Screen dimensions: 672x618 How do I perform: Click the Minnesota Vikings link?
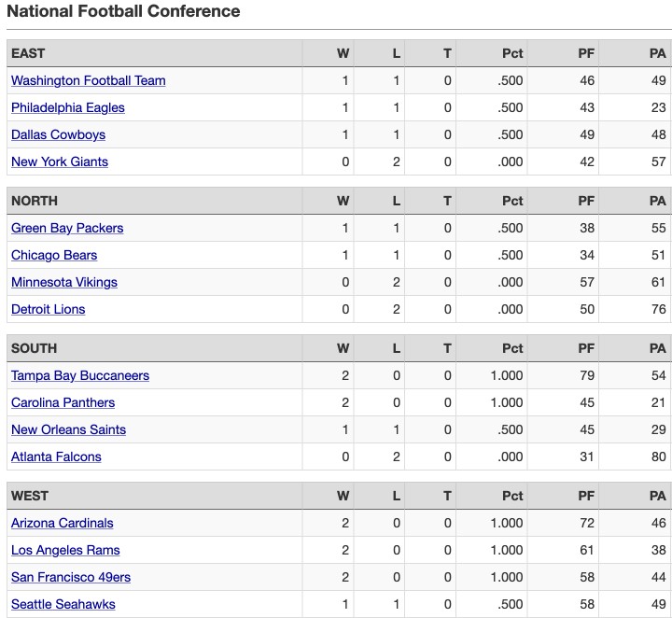click(64, 282)
